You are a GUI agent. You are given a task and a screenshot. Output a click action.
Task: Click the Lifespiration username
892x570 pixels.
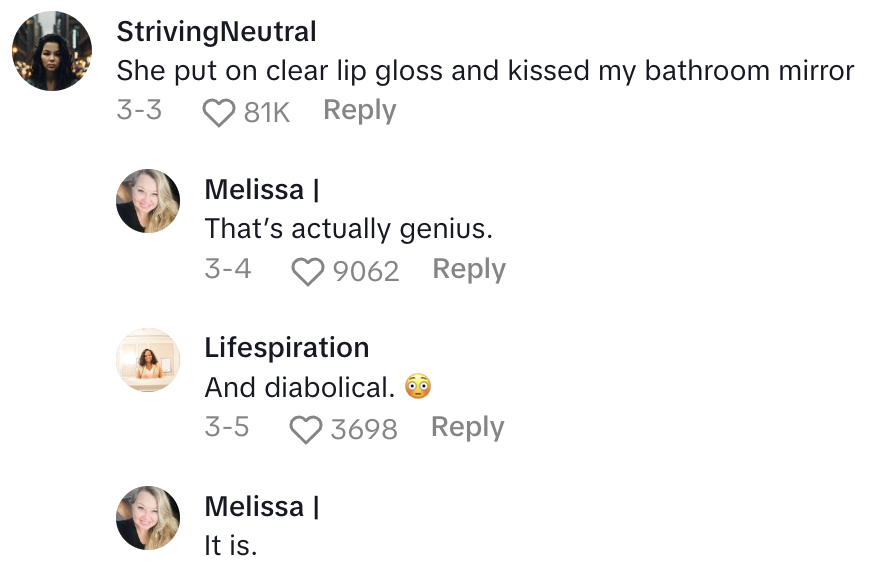286,348
